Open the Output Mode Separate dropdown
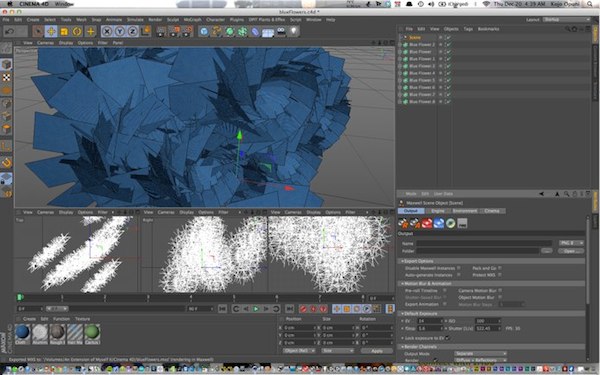 coord(481,354)
